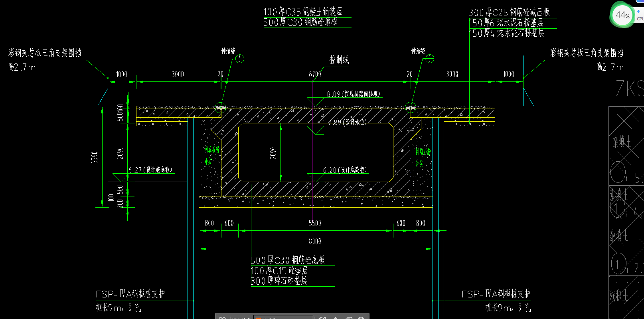Select the "3590" vertical dimension

coord(95,157)
